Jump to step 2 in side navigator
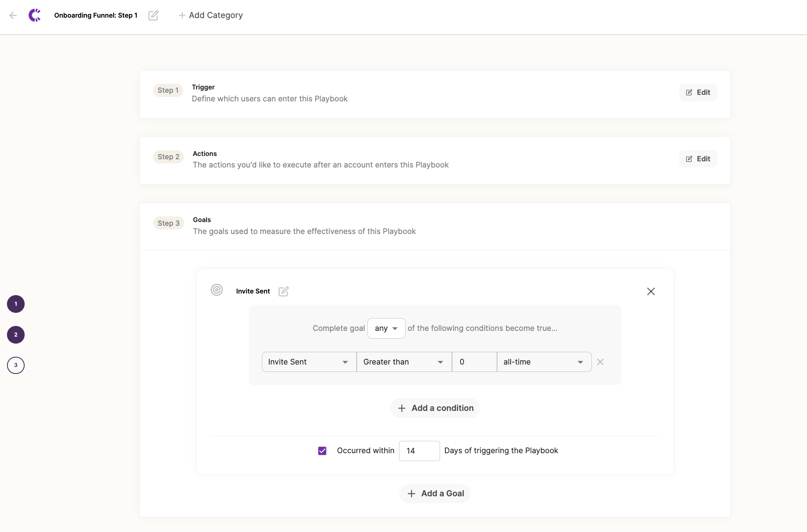Image resolution: width=807 pixels, height=532 pixels. pos(16,335)
